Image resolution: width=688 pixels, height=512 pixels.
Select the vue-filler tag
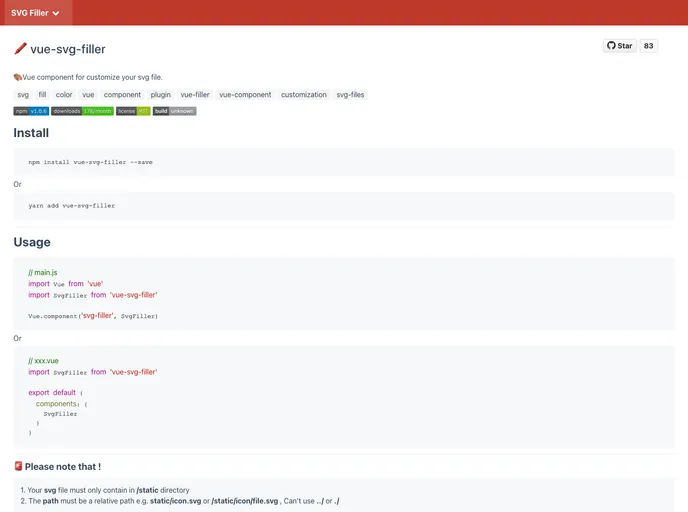pyautogui.click(x=195, y=95)
